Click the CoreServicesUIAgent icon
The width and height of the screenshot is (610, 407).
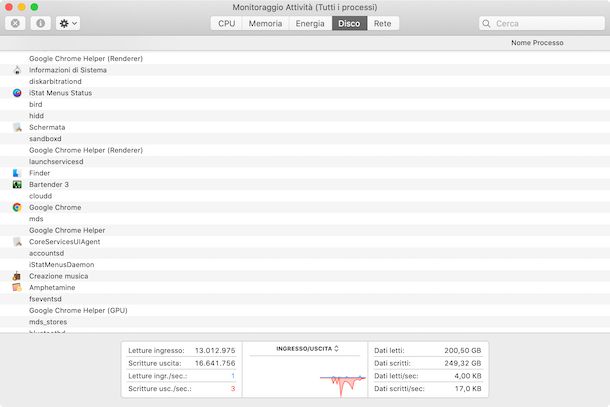(17, 242)
